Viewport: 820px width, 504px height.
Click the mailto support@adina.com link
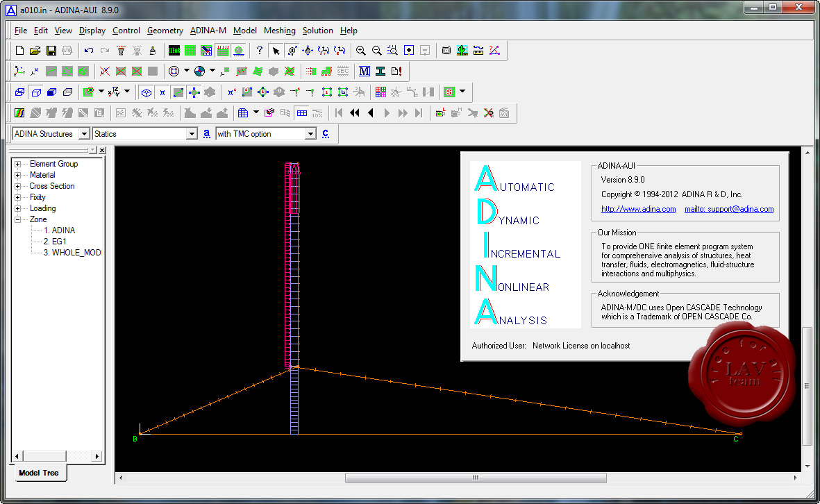(729, 209)
